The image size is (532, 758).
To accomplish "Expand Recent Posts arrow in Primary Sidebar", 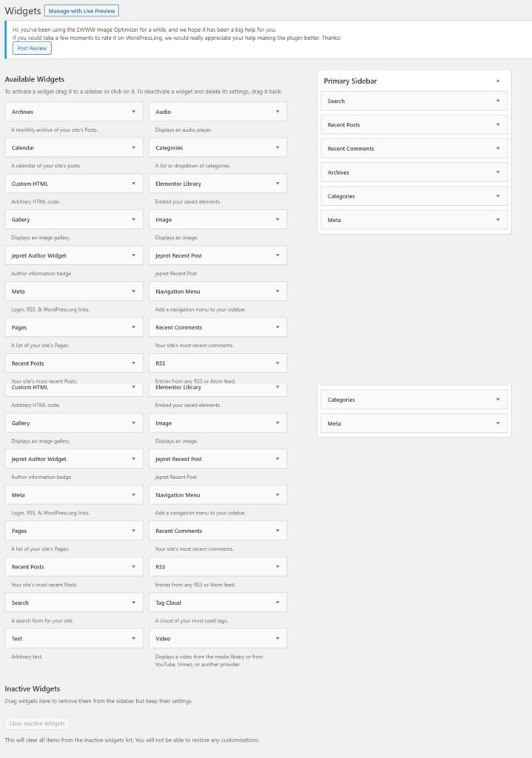I will [498, 125].
